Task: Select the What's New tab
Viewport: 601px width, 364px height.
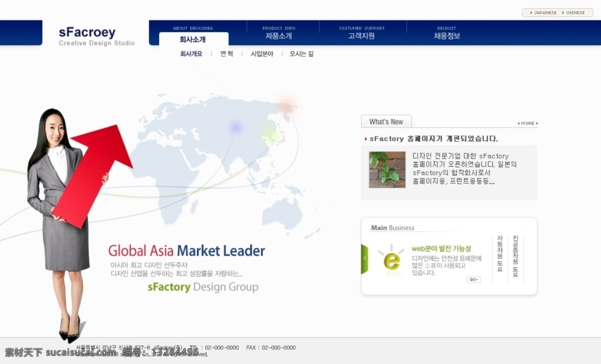Action: click(x=386, y=122)
